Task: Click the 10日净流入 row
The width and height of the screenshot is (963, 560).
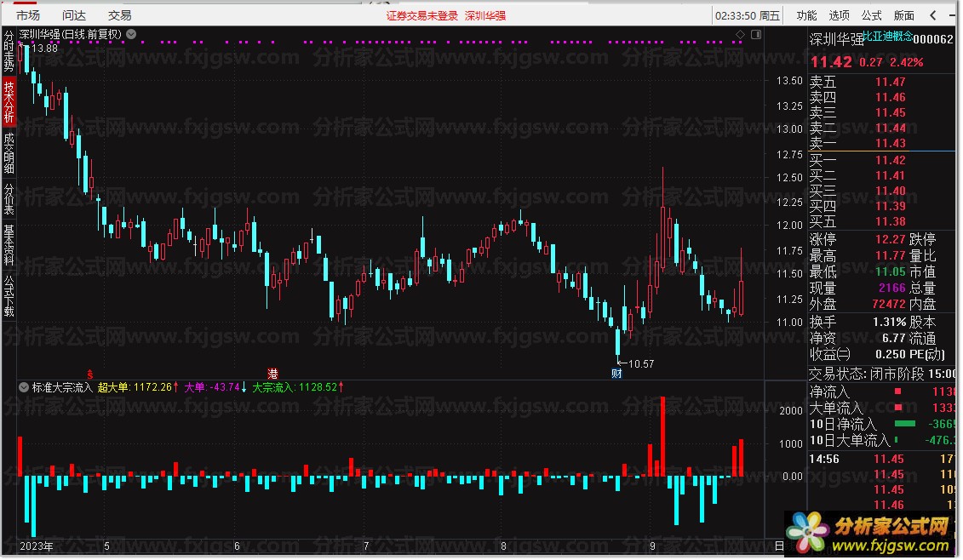Action: (x=881, y=425)
